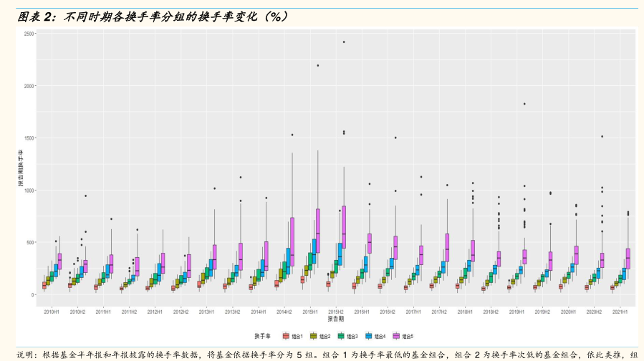Click the highest outlier point above 2015H2
Image resolution: width=644 pixels, height=361 pixels.
point(344,42)
